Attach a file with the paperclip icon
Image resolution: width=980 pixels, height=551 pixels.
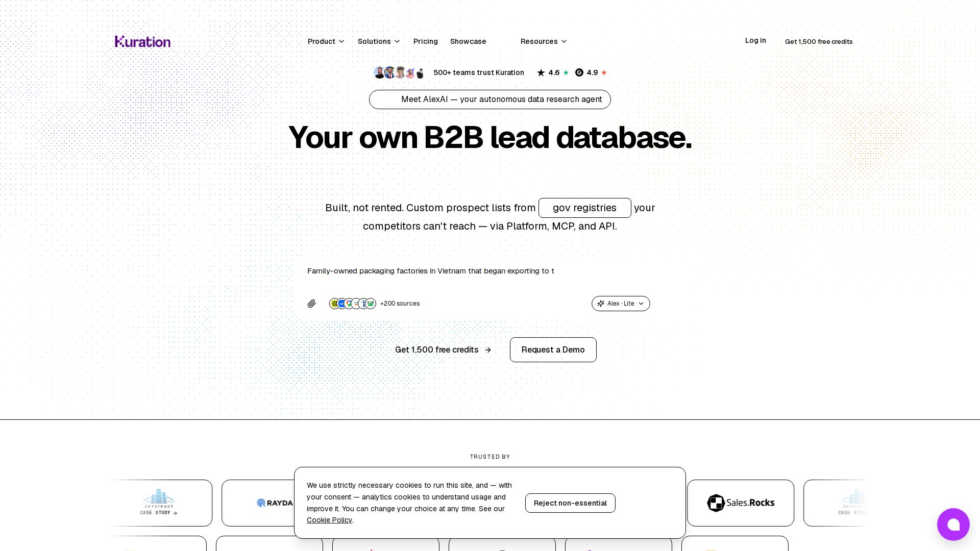(312, 304)
